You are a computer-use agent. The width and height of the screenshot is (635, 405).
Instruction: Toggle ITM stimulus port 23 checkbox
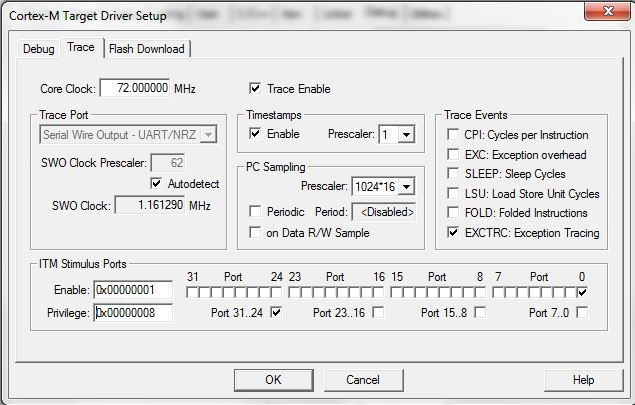pyautogui.click(x=294, y=292)
